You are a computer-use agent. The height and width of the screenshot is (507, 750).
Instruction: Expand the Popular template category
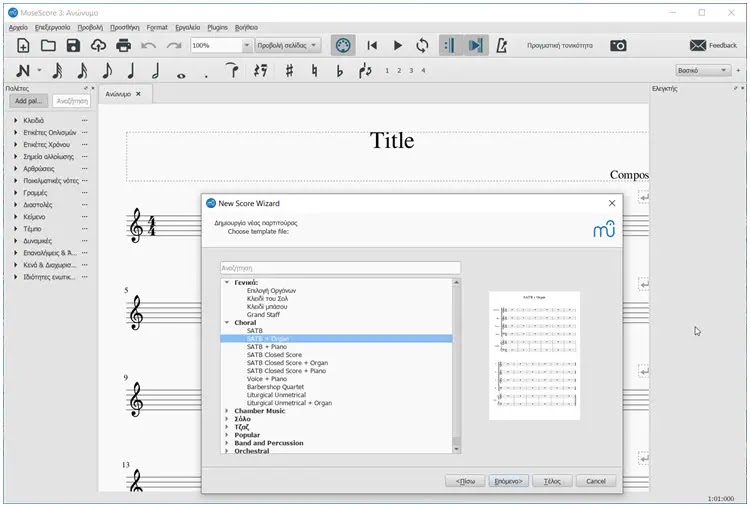(227, 435)
